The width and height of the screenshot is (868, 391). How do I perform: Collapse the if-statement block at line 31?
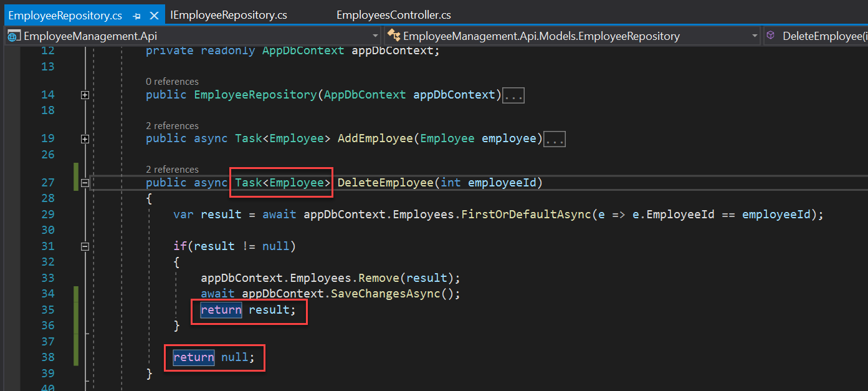tap(85, 246)
